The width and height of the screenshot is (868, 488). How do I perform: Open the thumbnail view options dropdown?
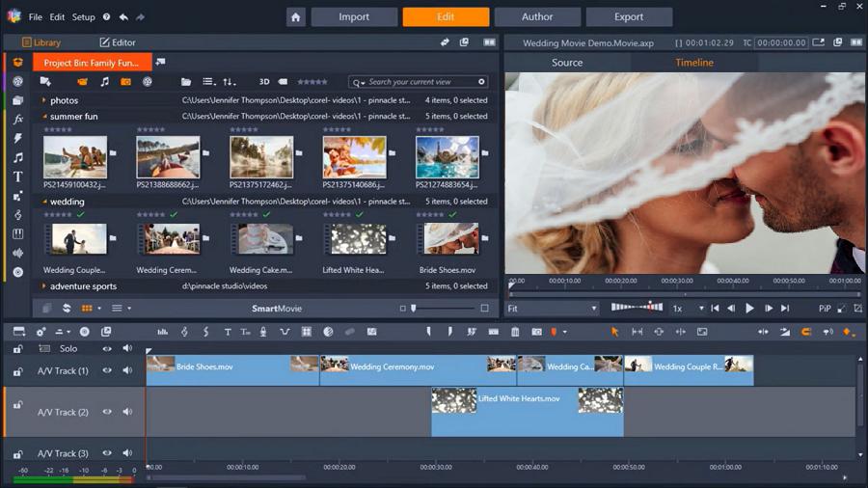99,309
